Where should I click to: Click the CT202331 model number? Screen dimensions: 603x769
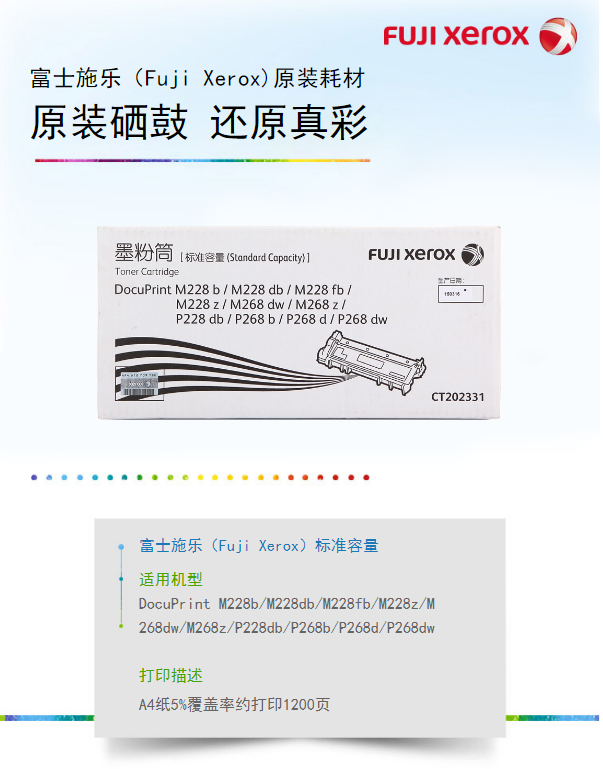pos(457,397)
